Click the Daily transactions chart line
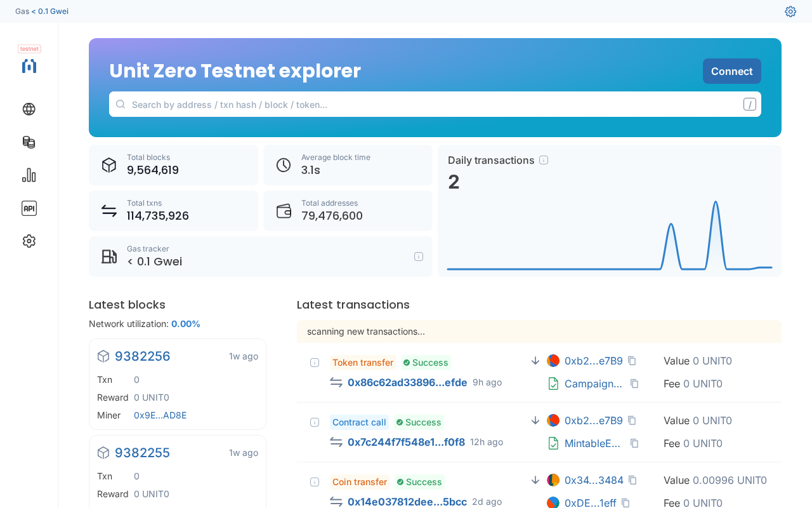Image resolution: width=812 pixels, height=508 pixels. click(610, 236)
